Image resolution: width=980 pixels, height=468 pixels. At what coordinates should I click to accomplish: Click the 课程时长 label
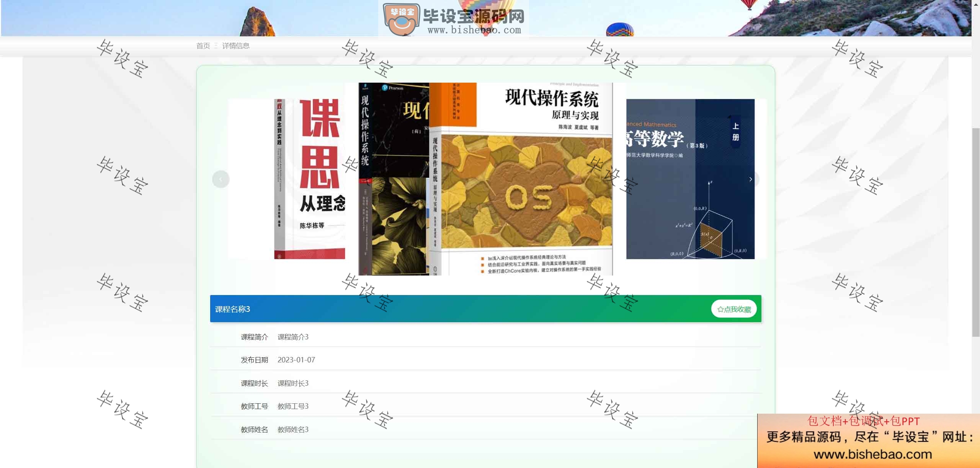click(254, 383)
